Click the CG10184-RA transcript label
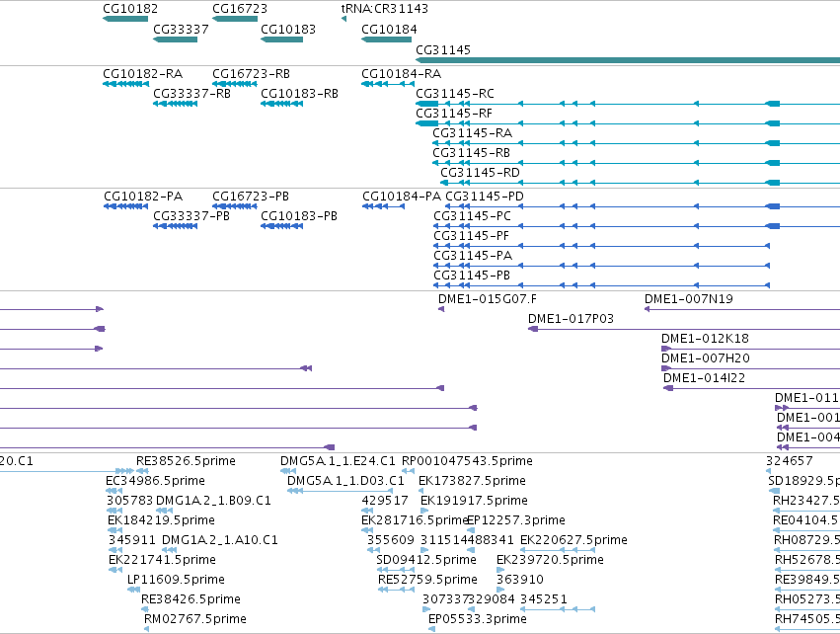The width and height of the screenshot is (840, 634). pos(402,73)
